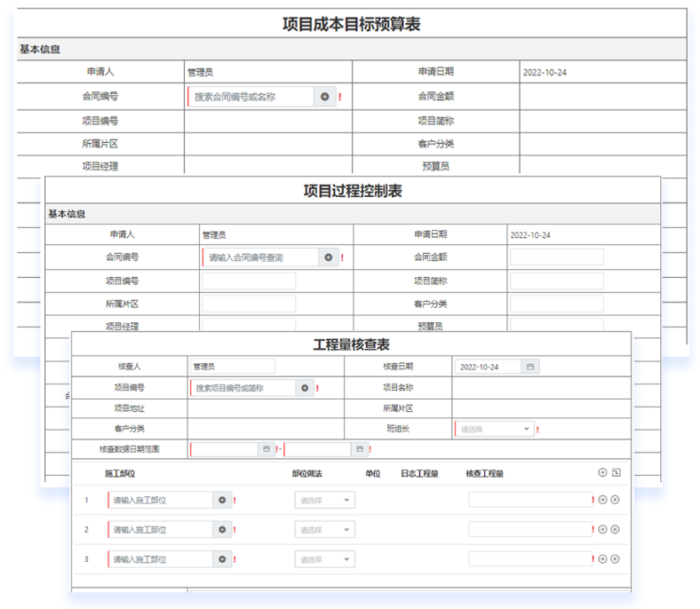Click the 所属片区 input in 项目过程控制表
The height and width of the screenshot is (609, 700).
[249, 304]
